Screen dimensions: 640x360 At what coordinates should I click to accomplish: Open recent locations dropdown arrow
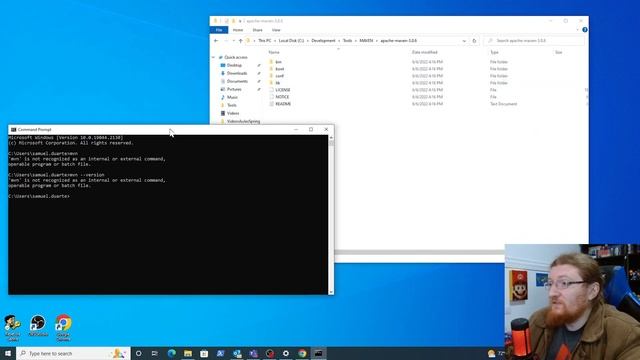click(233, 41)
